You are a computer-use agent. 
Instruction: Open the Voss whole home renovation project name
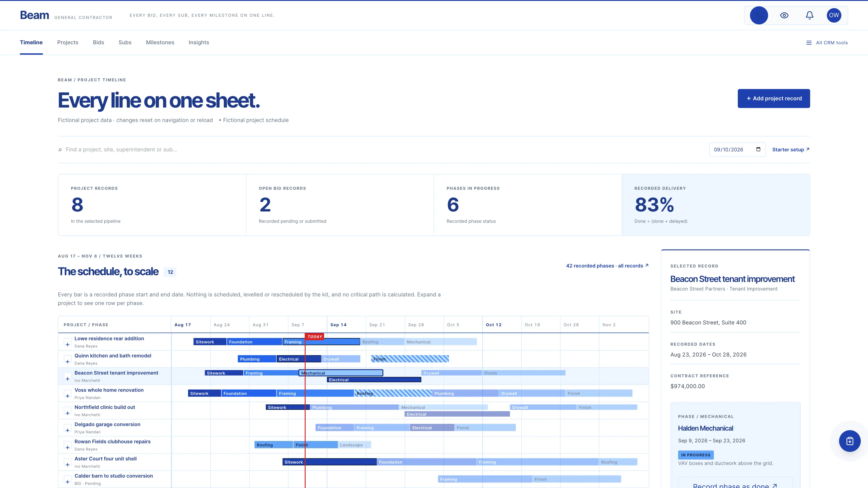(x=109, y=390)
